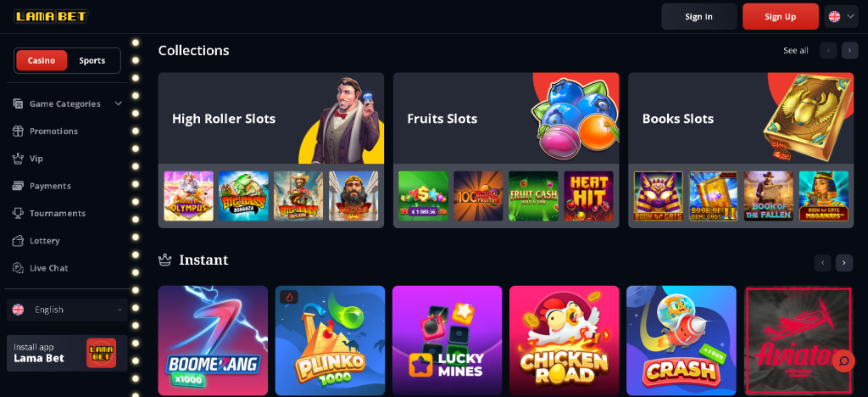Image resolution: width=868 pixels, height=397 pixels.
Task: Switch to Casino mode
Action: point(42,60)
